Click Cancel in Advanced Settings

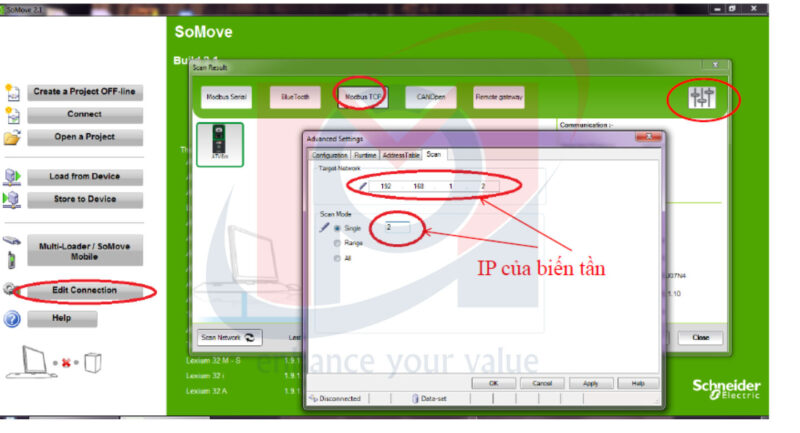pos(542,384)
